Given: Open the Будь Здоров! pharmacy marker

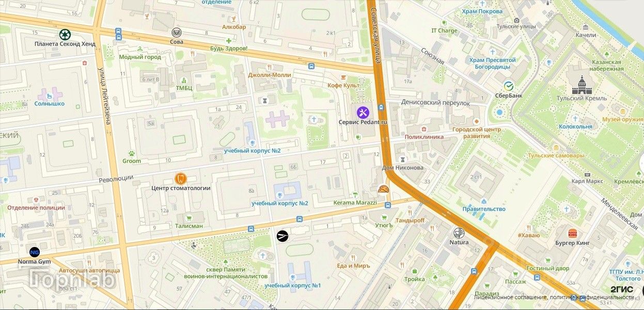Looking at the screenshot, I should click(228, 40).
